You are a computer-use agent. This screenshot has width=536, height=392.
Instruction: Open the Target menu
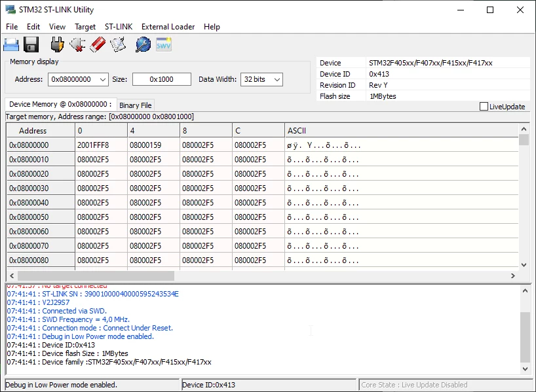[85, 27]
